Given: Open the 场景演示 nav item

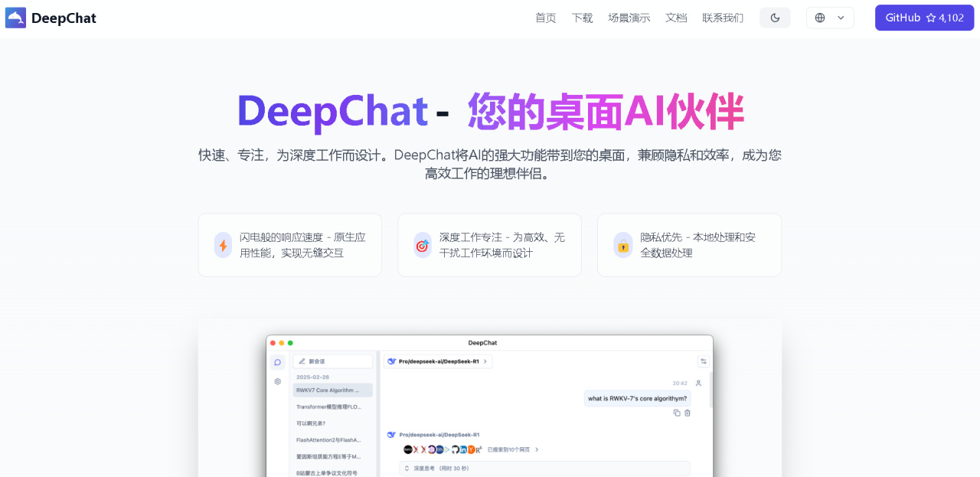Looking at the screenshot, I should [x=629, y=18].
